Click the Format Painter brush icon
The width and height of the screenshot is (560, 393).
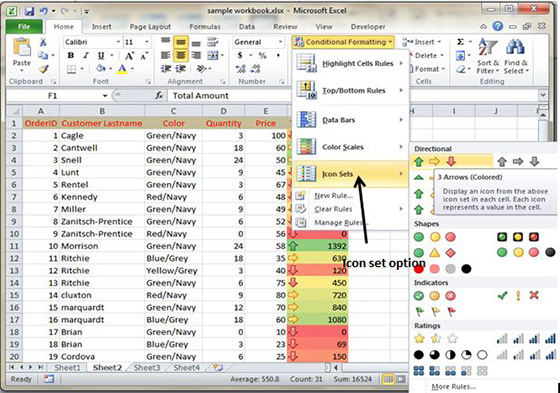[x=43, y=69]
